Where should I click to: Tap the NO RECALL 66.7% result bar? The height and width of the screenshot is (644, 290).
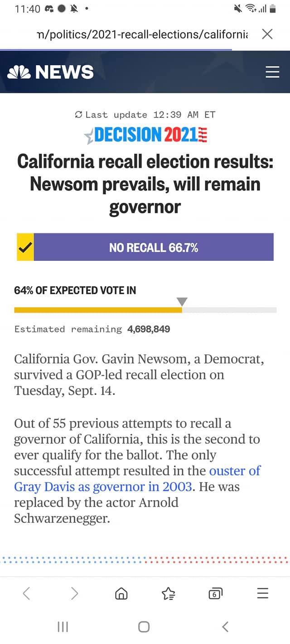point(154,247)
